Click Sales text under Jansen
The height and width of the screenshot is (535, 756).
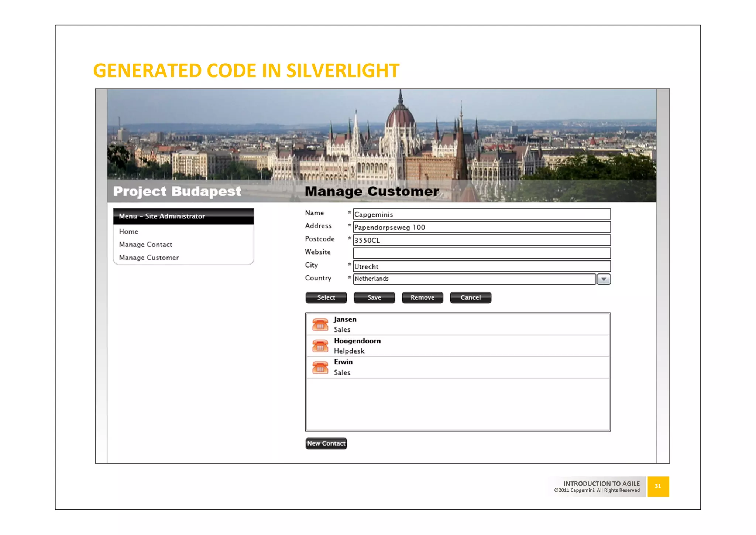coord(342,330)
